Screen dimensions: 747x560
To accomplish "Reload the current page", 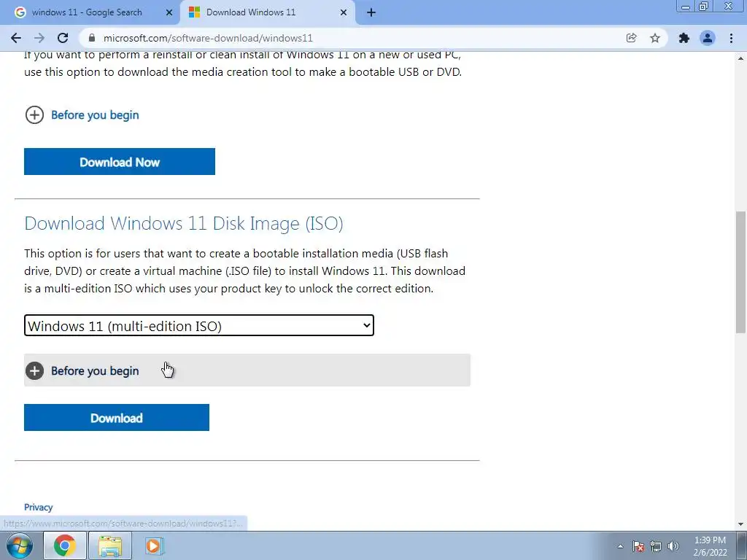I will tap(63, 38).
